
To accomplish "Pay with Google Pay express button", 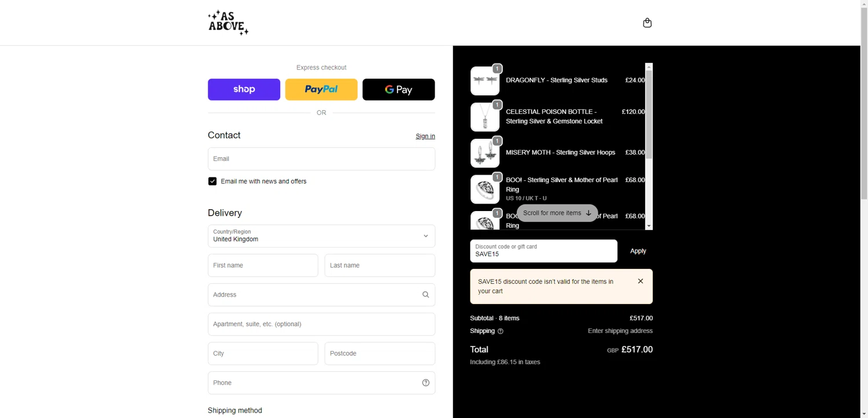I will [x=399, y=90].
